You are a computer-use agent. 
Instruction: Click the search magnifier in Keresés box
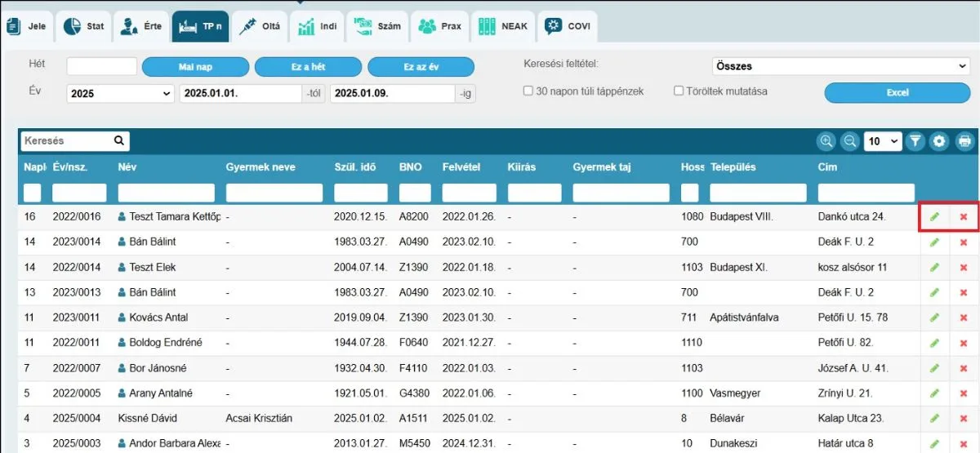tap(119, 141)
